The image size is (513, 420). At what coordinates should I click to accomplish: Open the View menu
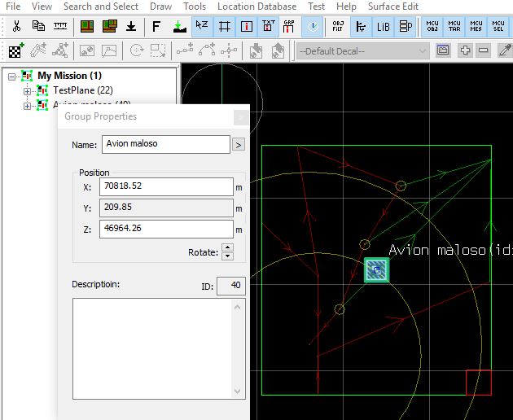click(x=42, y=7)
